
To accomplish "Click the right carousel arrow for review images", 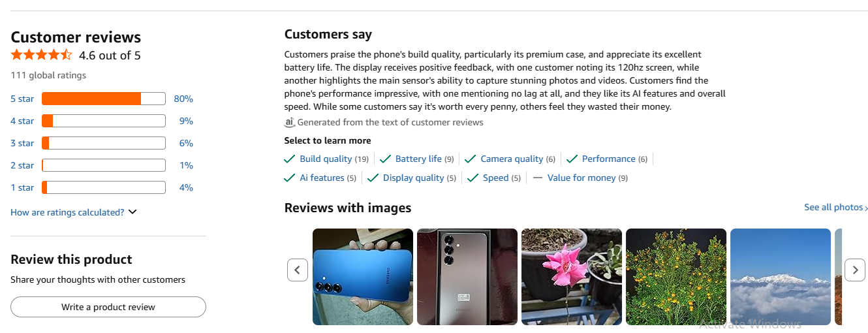I will 855,270.
